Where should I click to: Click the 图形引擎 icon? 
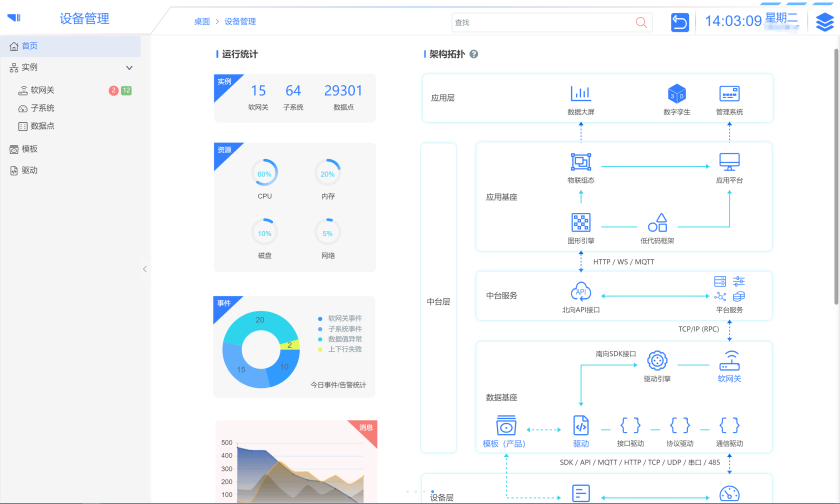point(580,222)
